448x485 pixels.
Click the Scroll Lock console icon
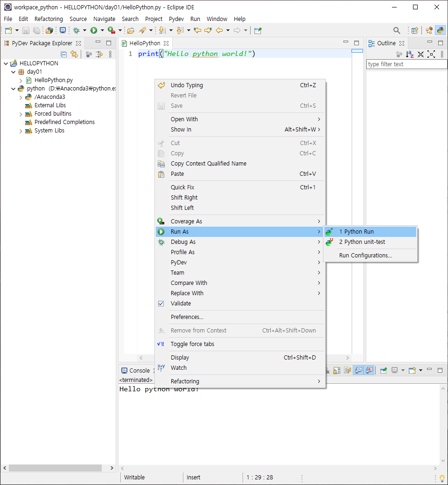coord(337,371)
